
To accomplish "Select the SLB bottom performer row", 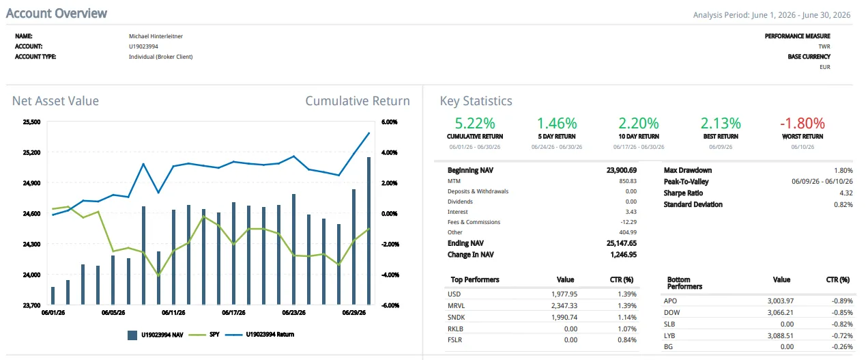I will (757, 324).
